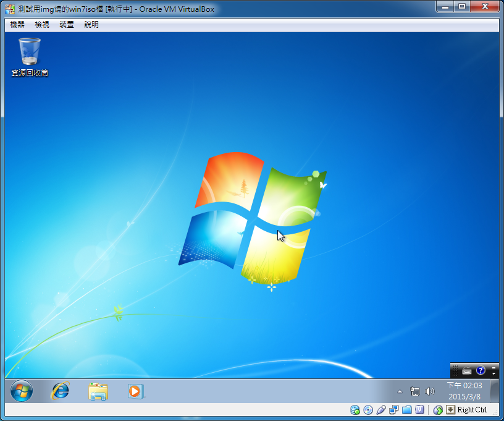504x421 pixels.
Task: Open the language bar help icon
Action: [481, 370]
